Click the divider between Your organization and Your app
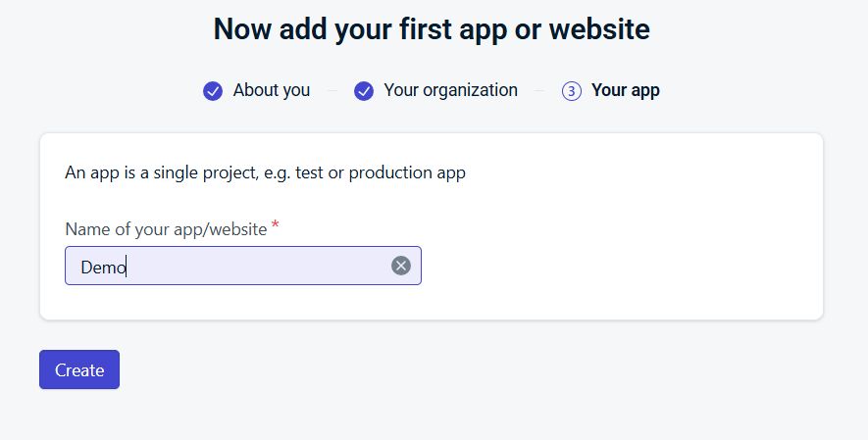 pyautogui.click(x=539, y=91)
